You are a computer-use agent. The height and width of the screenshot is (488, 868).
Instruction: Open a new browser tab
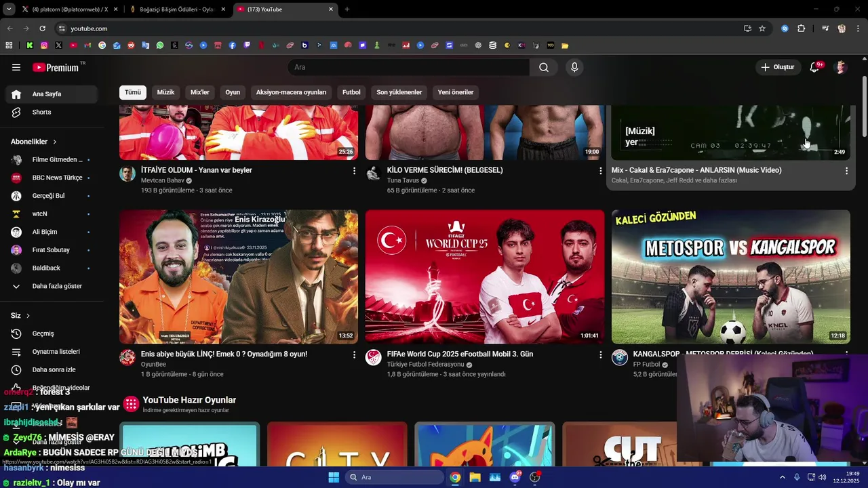coord(347,9)
